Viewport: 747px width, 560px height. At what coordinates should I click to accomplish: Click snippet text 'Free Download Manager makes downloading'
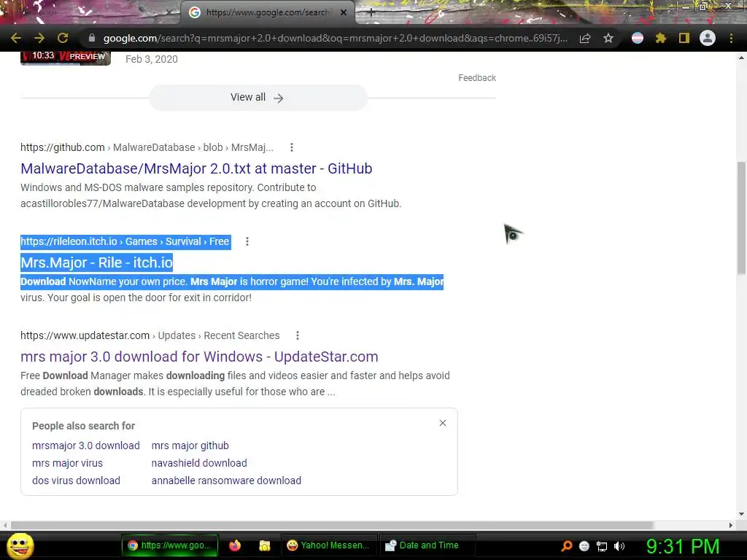pyautogui.click(x=123, y=376)
